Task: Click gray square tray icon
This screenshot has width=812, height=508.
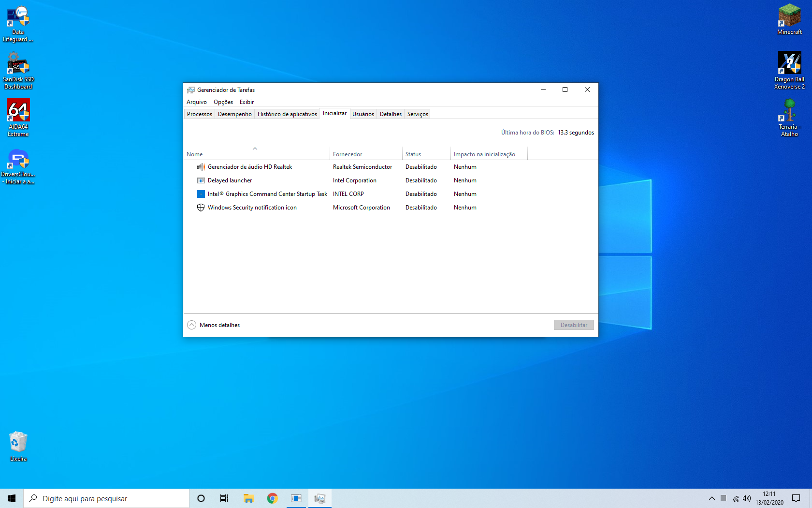Action: tap(723, 498)
